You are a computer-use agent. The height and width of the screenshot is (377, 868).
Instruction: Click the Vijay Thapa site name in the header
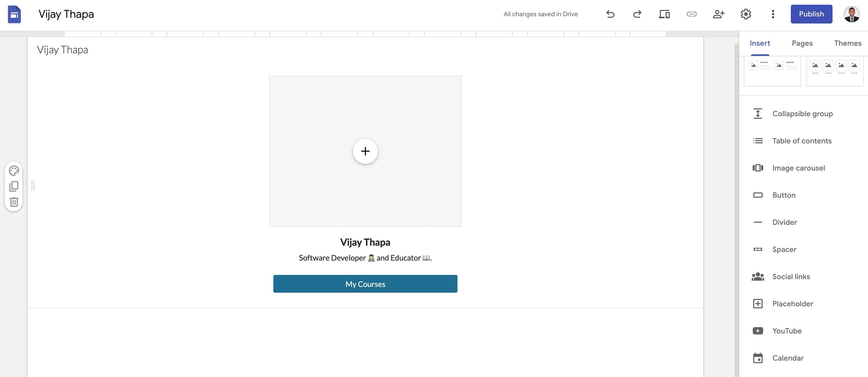62,50
